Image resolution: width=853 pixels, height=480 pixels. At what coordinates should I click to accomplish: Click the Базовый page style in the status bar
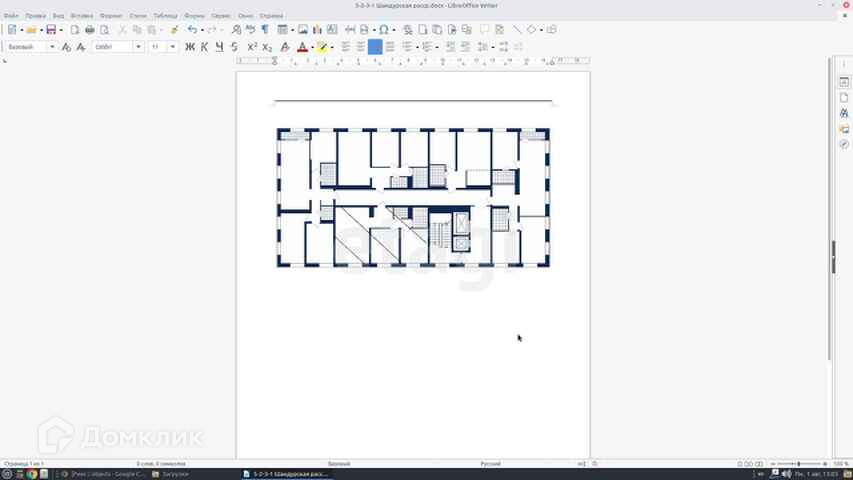coord(339,464)
